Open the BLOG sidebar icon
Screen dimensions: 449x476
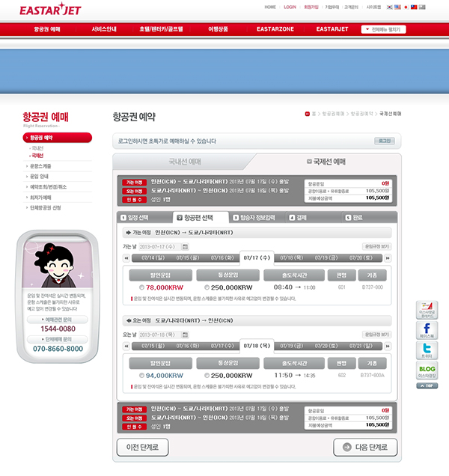(x=427, y=370)
